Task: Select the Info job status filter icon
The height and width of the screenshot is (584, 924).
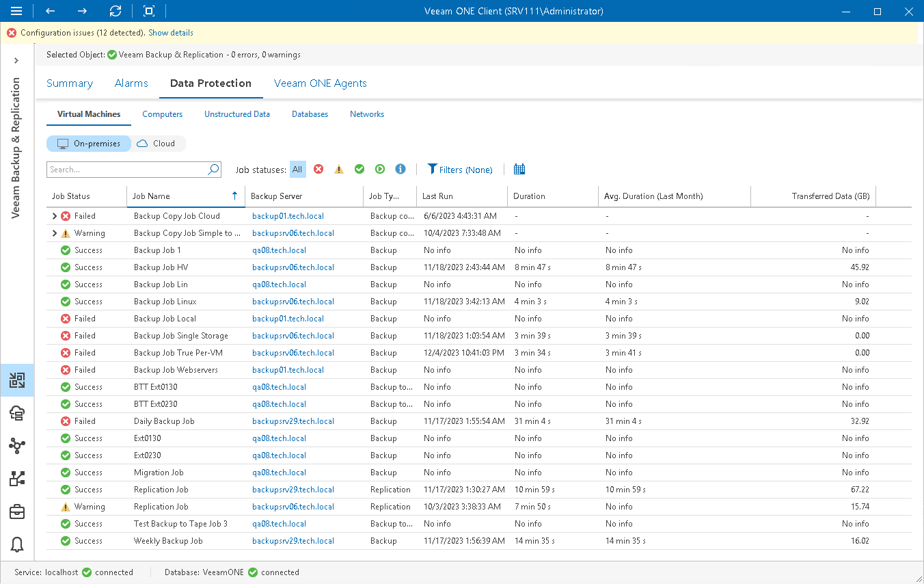Action: (x=400, y=169)
